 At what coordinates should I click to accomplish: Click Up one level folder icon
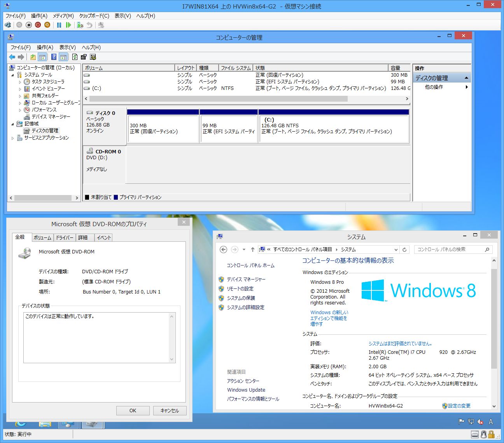pos(33,57)
